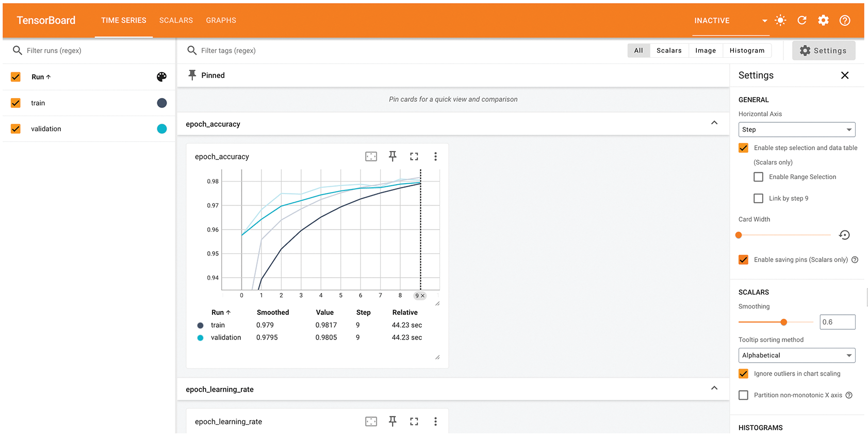Open the Tooltip sorting method dropdown
Screen dimensions: 868x436
pyautogui.click(x=796, y=356)
